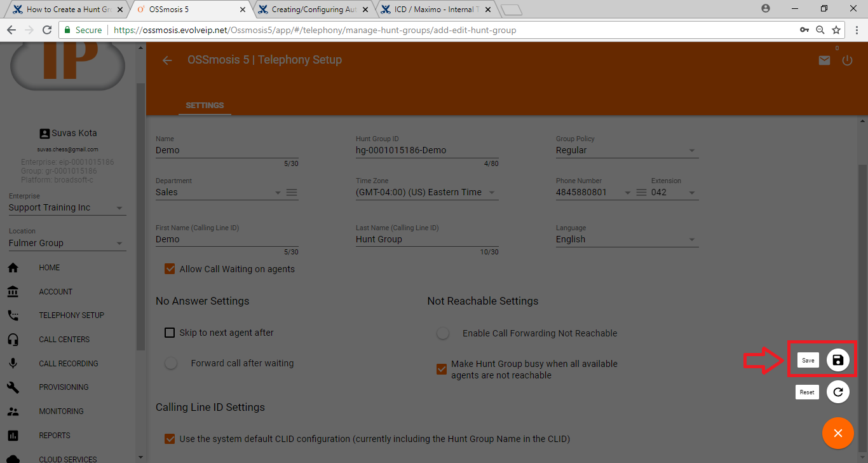Open the Department list menu icon

[292, 193]
